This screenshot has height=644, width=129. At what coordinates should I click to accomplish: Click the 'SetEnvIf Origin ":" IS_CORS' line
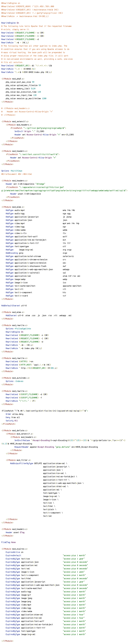click(29, 131)
